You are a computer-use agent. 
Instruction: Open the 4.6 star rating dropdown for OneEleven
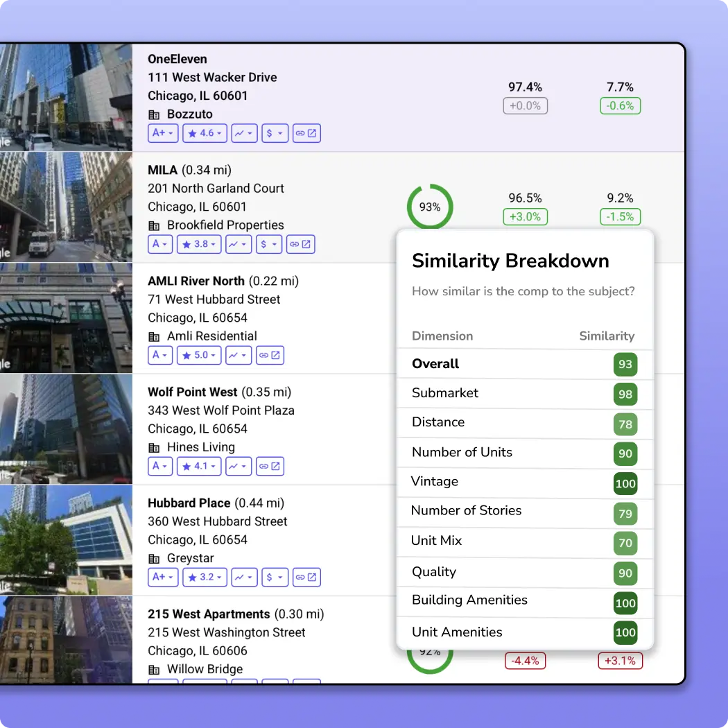click(x=205, y=133)
